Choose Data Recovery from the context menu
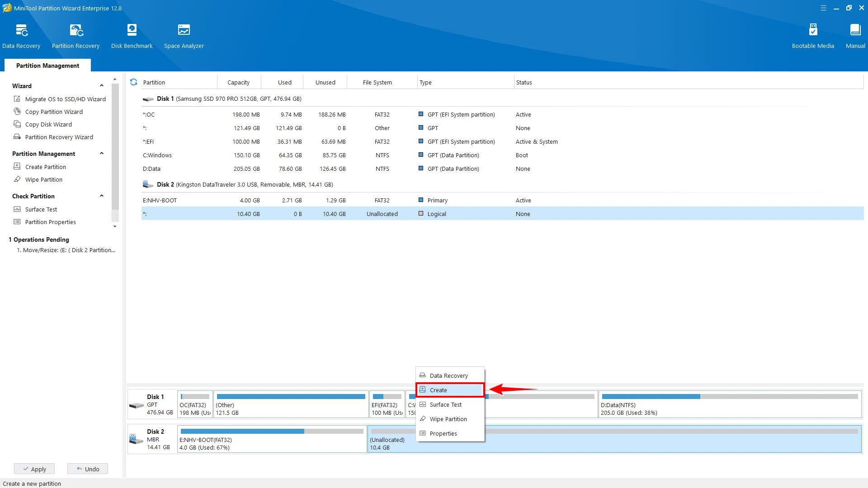This screenshot has width=868, height=488. [x=450, y=375]
